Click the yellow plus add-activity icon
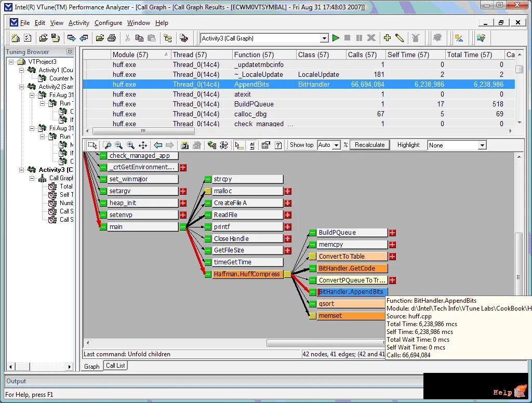Image resolution: width=532 pixels, height=403 pixels. 387,38
